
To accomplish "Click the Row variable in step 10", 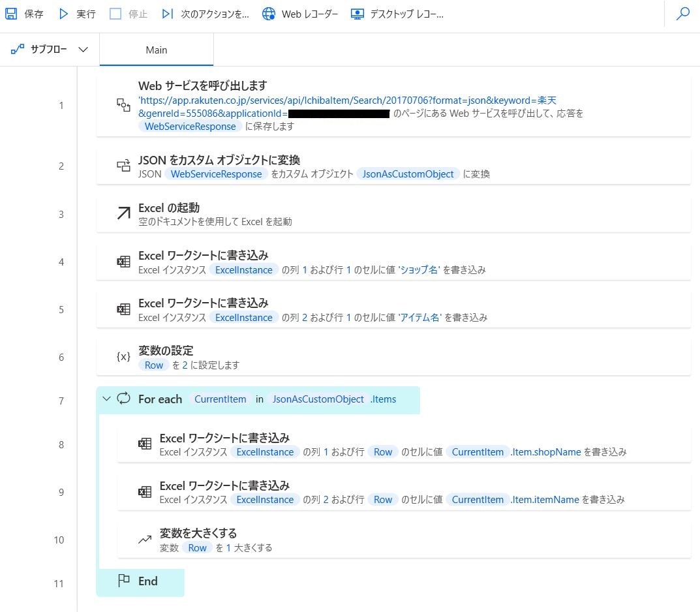I will pyautogui.click(x=197, y=548).
